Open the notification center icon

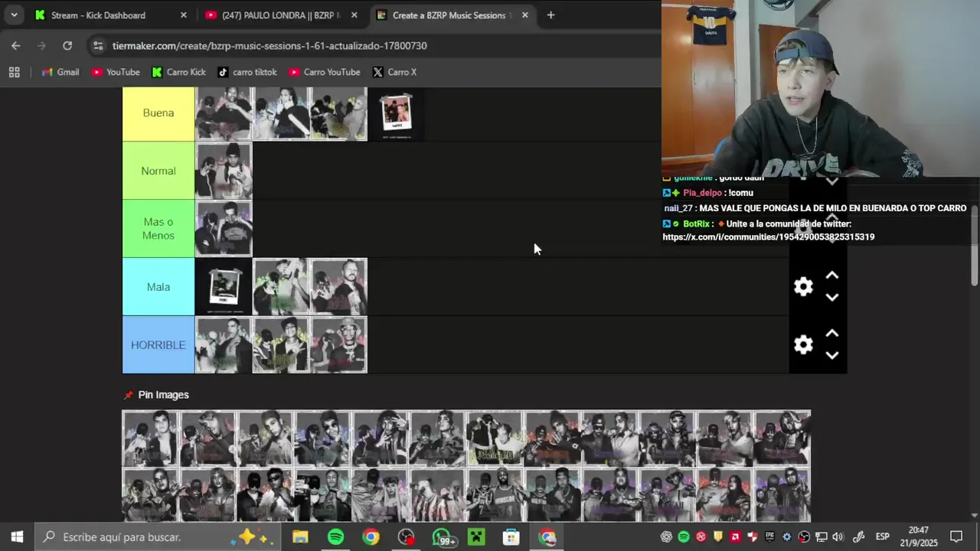956,536
